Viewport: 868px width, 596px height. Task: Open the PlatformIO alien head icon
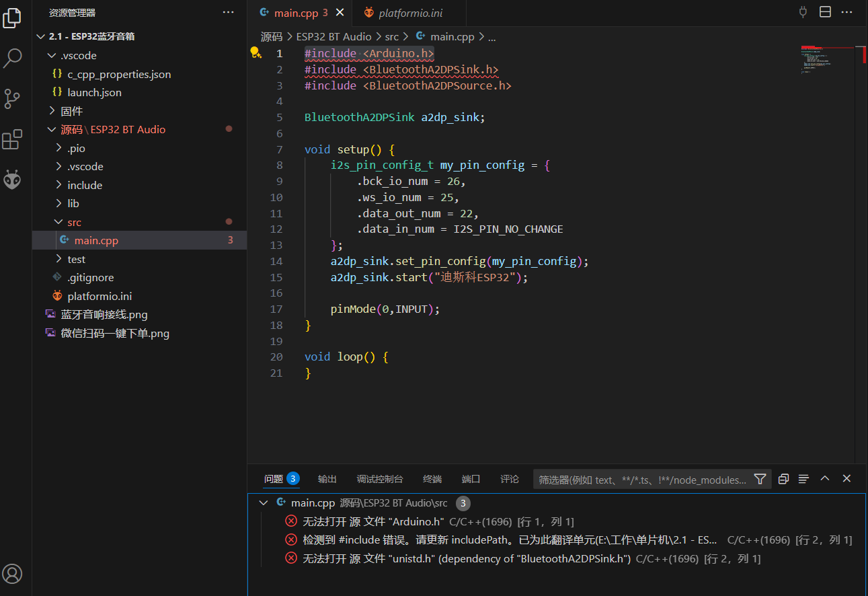(x=13, y=180)
